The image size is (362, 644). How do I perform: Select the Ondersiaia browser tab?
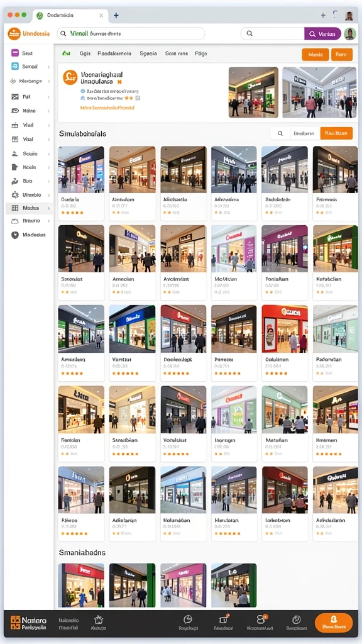click(69, 15)
